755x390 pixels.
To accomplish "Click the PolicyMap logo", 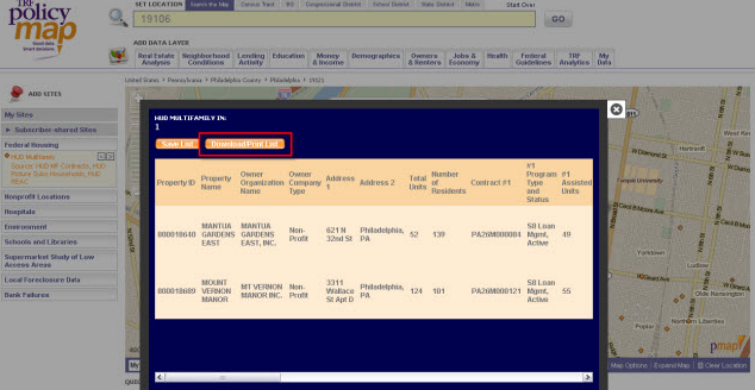I will [x=42, y=29].
